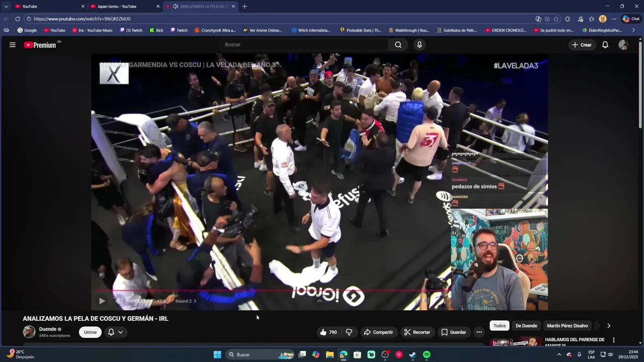Reload the page with the refresh icon
644x362 pixels.
point(18,19)
